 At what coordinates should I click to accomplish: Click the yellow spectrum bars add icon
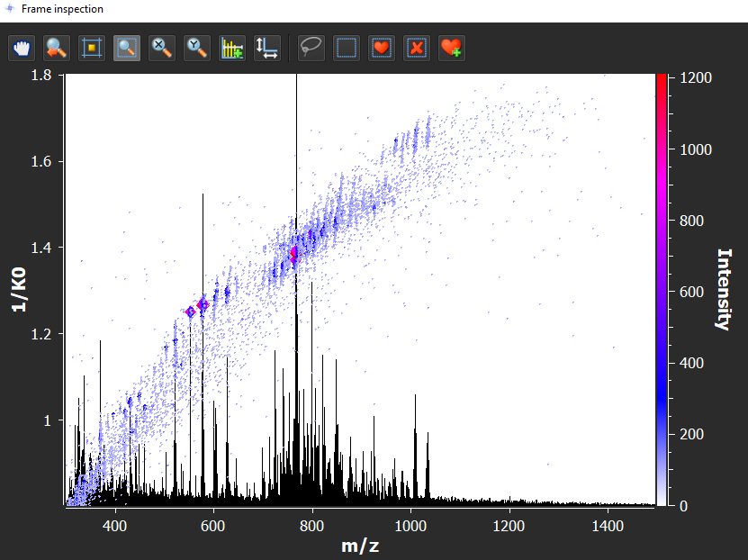pyautogui.click(x=232, y=48)
